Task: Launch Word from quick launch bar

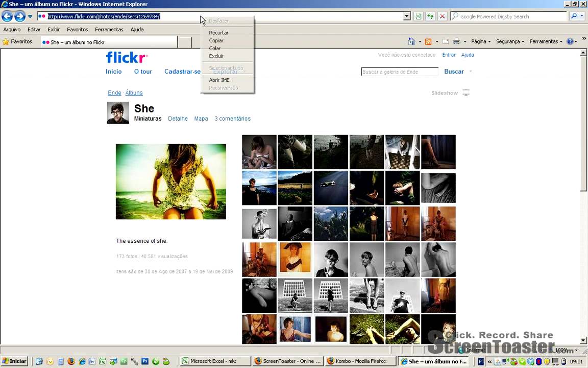Action: click(92, 361)
